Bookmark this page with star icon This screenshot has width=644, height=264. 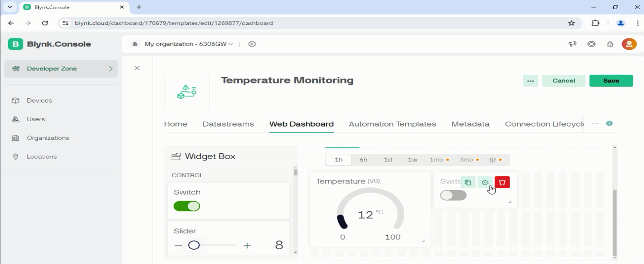571,23
